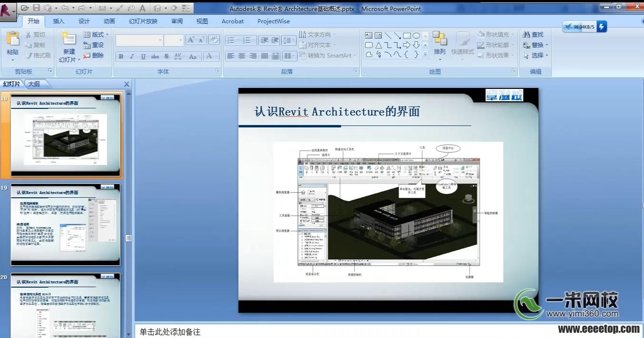This screenshot has width=644, height=338.
Task: Click the Find (查找) button
Action: (533, 34)
